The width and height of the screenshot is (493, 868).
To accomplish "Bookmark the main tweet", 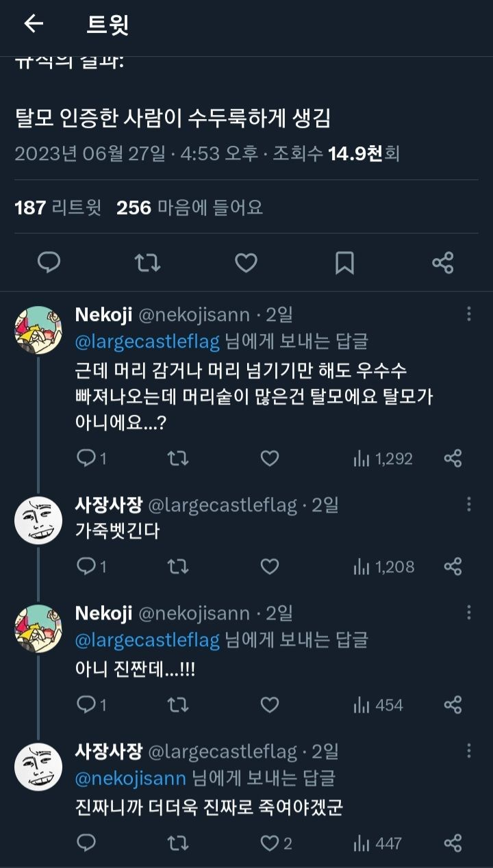I will coord(344,262).
